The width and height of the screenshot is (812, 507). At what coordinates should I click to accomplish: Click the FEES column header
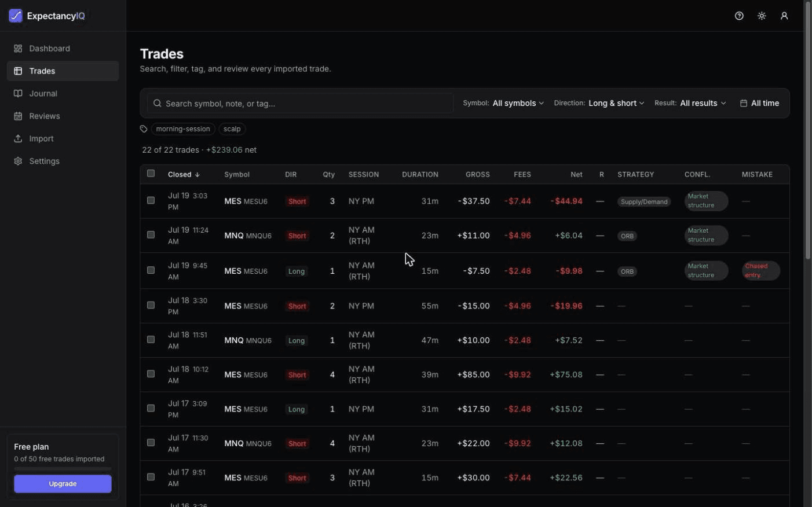click(522, 175)
